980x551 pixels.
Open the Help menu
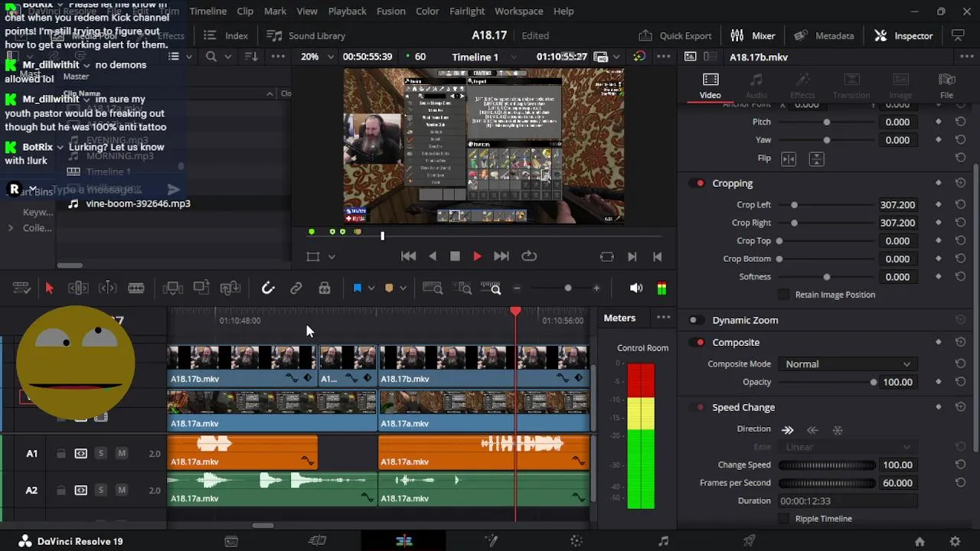point(563,11)
